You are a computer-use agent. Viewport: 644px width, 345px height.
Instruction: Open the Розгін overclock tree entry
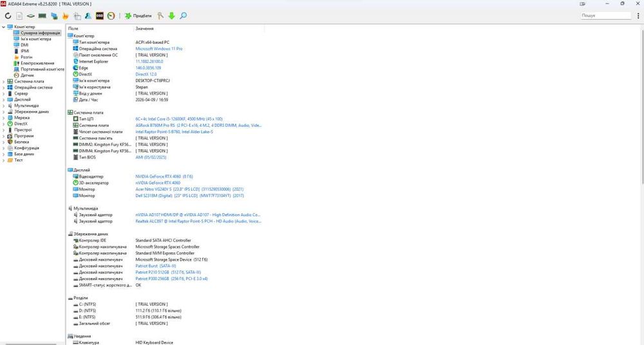point(26,57)
